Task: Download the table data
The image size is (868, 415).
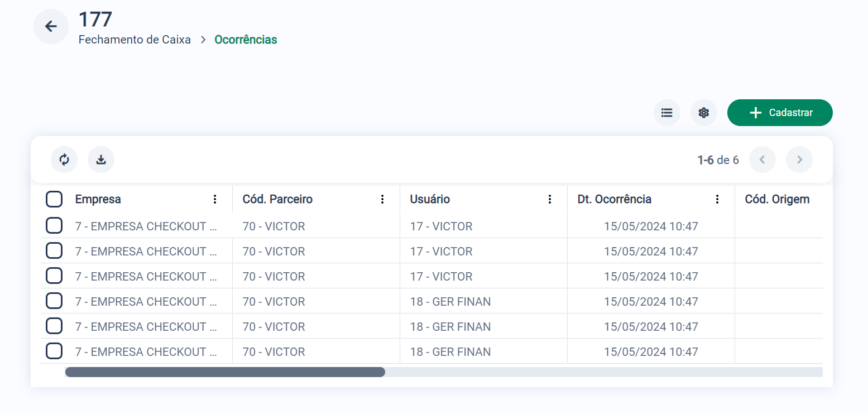Action: [x=101, y=160]
